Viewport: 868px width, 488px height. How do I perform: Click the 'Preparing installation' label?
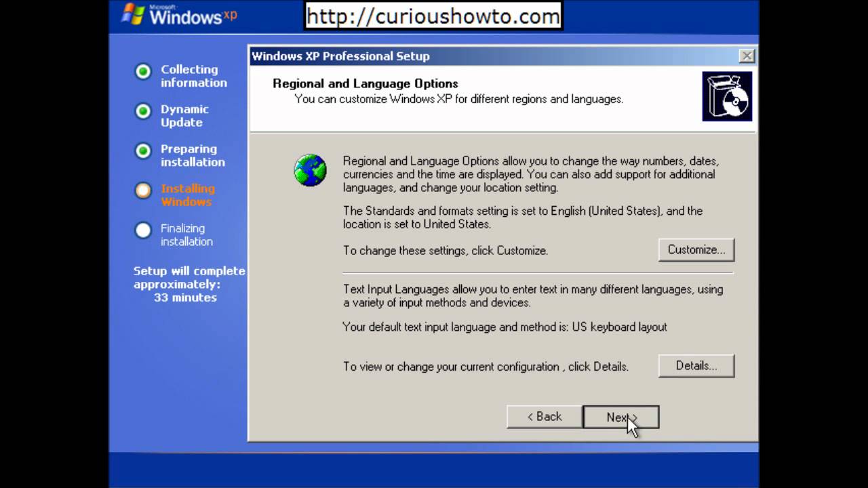(x=193, y=155)
